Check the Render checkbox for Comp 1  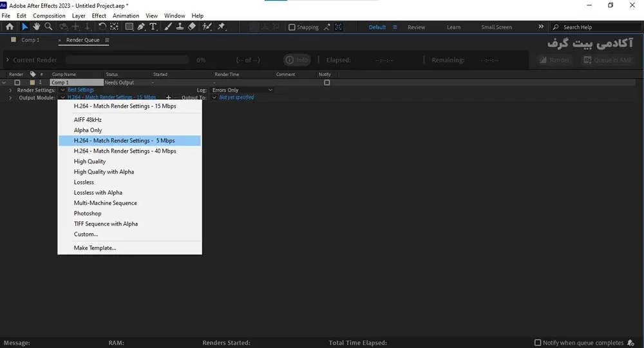coord(17,82)
